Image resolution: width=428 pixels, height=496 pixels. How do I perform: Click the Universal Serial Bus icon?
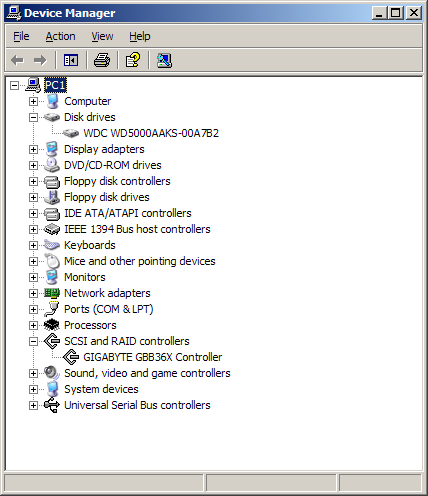pos(52,405)
